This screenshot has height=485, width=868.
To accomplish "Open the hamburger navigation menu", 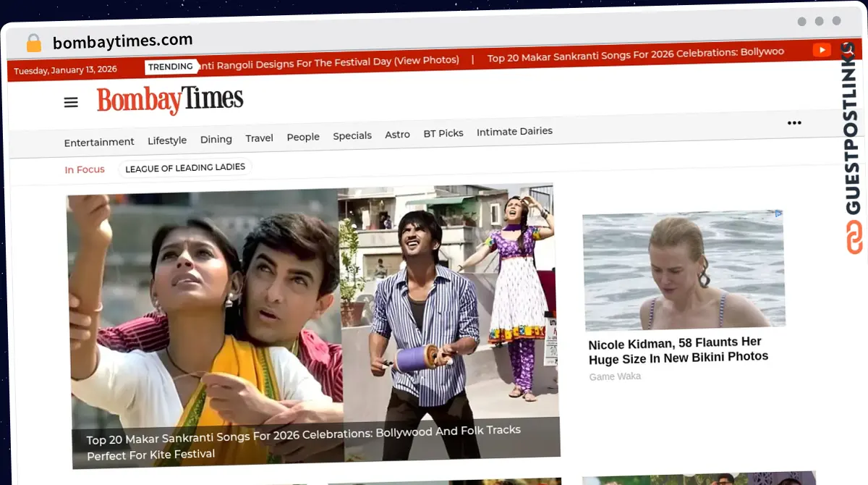I will [x=70, y=102].
